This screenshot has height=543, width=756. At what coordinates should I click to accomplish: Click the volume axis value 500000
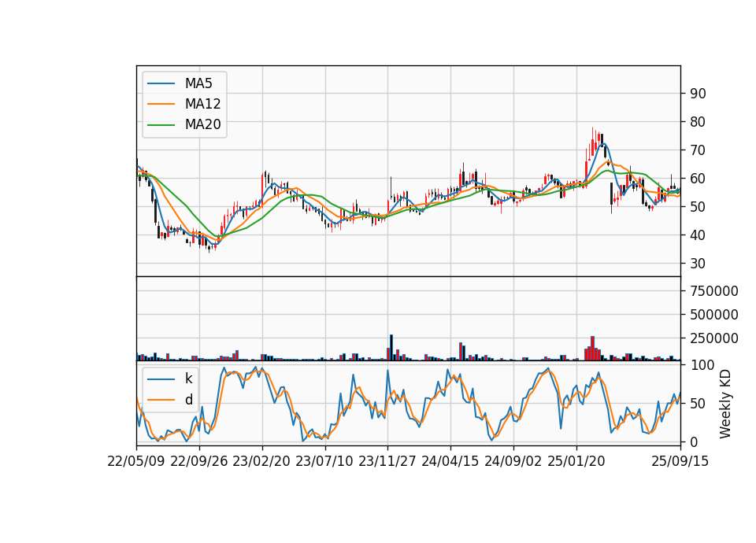(x=714, y=315)
